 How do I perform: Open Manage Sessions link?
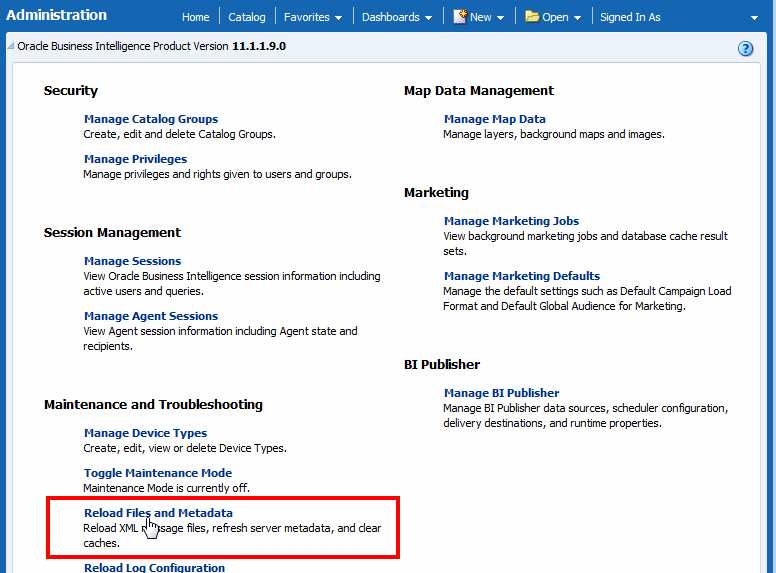tap(132, 261)
